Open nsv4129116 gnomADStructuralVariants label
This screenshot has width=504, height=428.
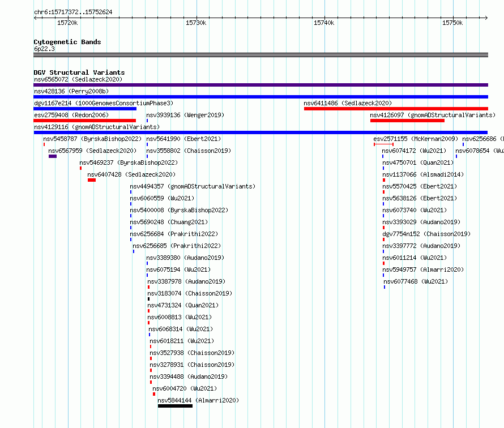click(x=97, y=127)
